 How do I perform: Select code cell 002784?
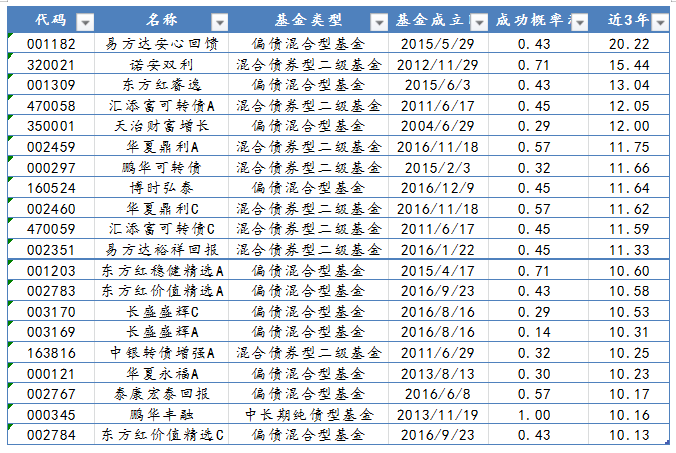coord(51,435)
